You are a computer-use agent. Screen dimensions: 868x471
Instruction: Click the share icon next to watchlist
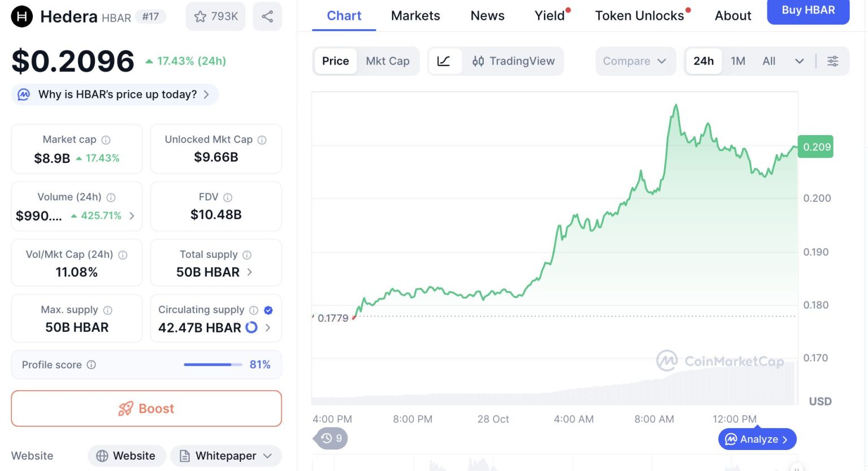[x=267, y=16]
